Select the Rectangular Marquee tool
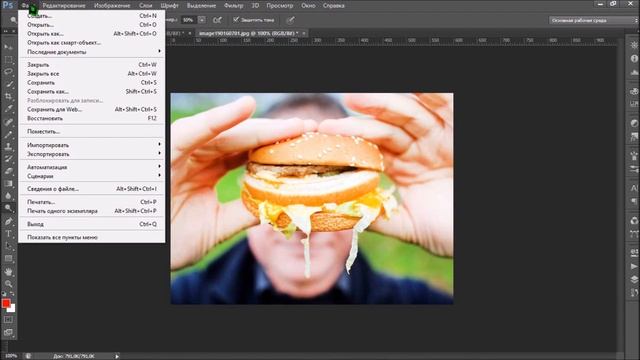 pyautogui.click(x=8, y=59)
